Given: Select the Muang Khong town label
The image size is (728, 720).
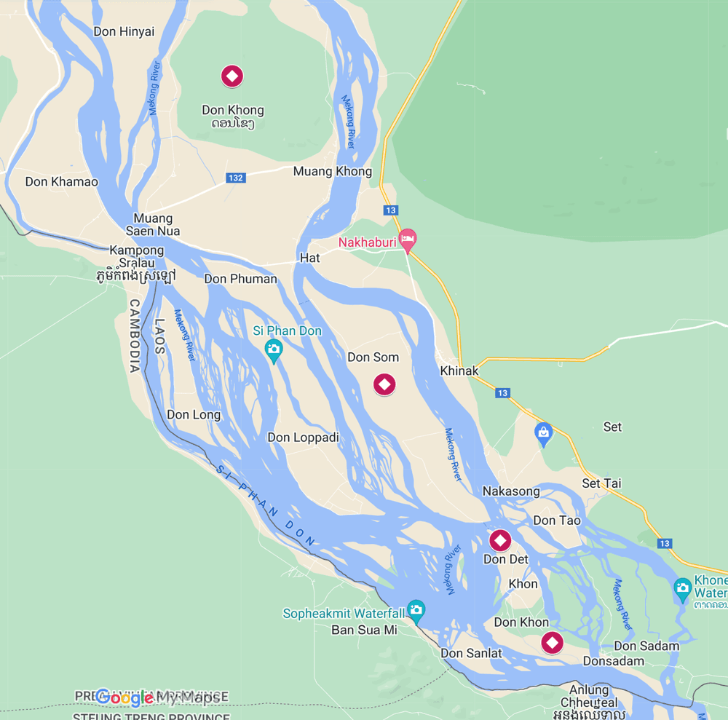Looking at the screenshot, I should 333,171.
